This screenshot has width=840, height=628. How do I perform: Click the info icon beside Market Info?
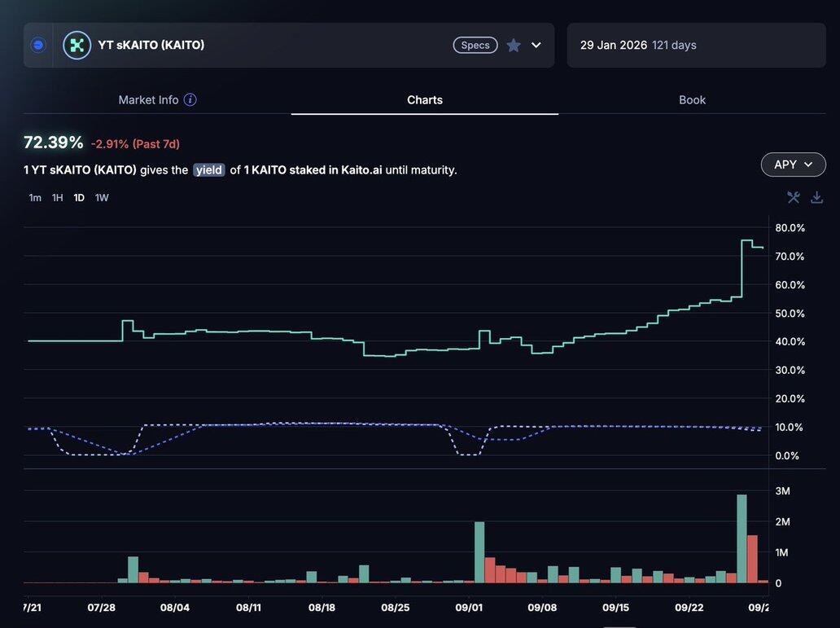pos(190,100)
